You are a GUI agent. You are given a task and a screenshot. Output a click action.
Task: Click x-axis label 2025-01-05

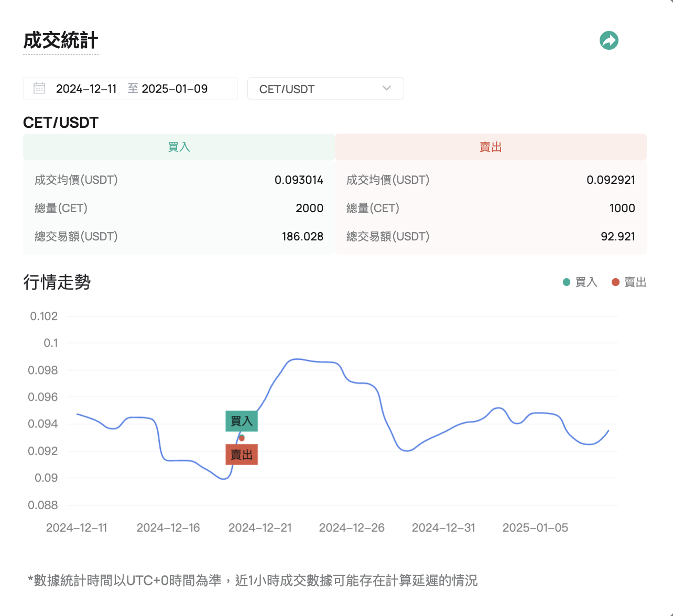[x=535, y=528]
